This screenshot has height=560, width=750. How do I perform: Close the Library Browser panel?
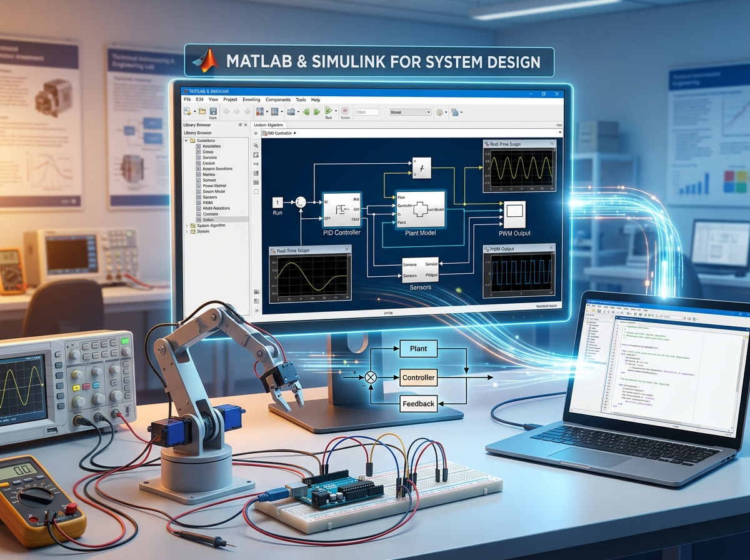coord(246,125)
